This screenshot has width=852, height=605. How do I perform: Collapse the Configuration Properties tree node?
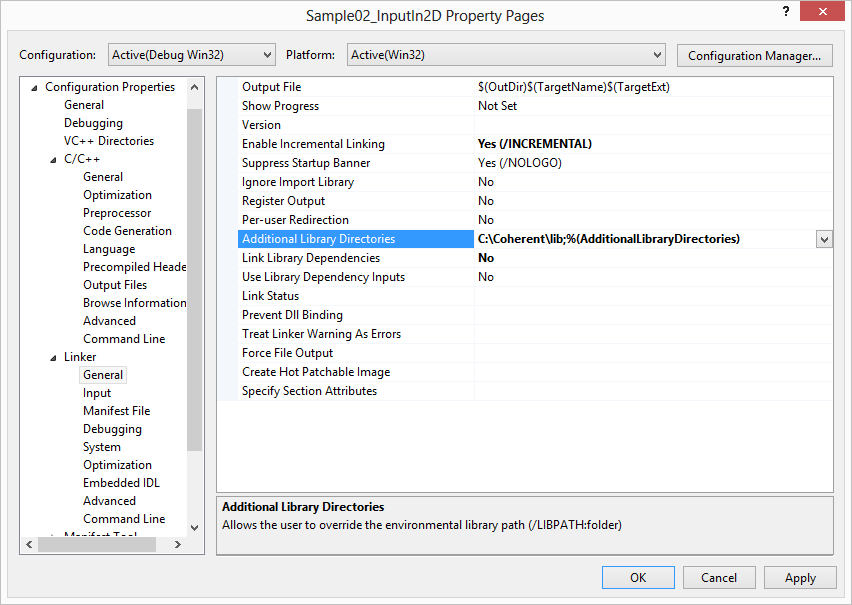[35, 87]
